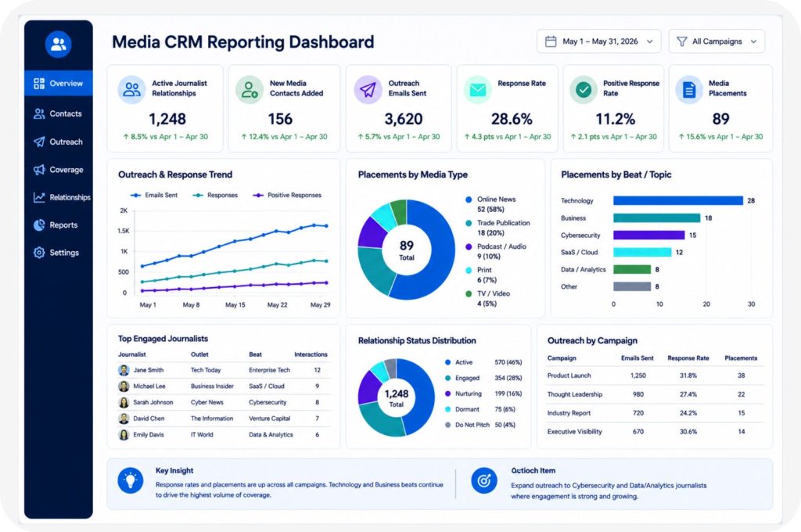This screenshot has width=801, height=532.
Task: Toggle the Positive Responses legend series
Action: point(288,196)
